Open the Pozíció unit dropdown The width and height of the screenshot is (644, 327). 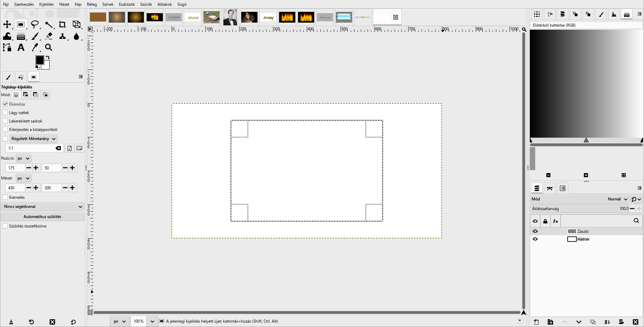(x=24, y=158)
